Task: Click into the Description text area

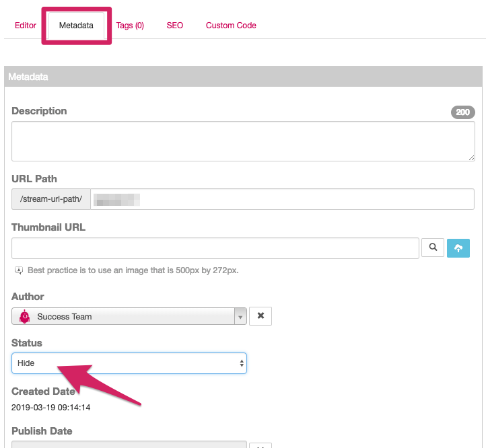Action: tap(243, 141)
